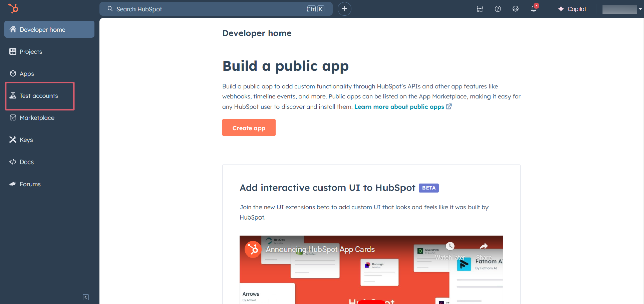Focus the Search HubSpot field
Screen dimensions: 644x304
[216, 9]
